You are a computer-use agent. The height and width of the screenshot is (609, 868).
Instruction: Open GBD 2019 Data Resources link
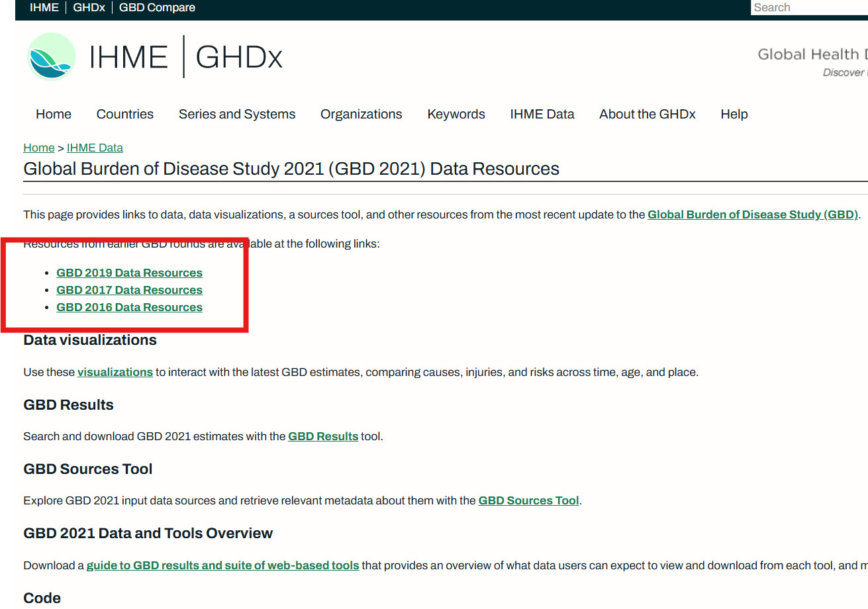pyautogui.click(x=129, y=273)
